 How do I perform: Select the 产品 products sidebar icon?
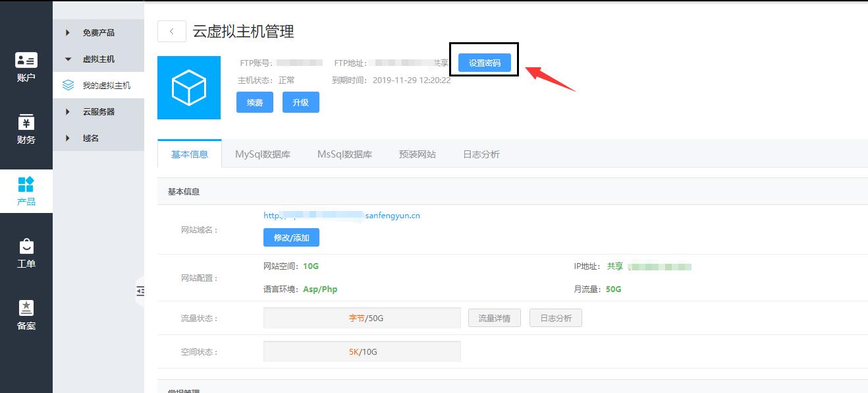coord(26,191)
